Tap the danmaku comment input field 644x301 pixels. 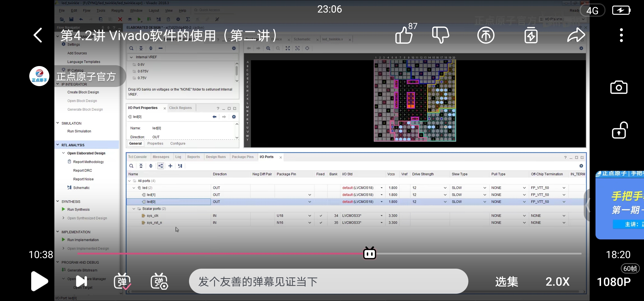[328, 281]
